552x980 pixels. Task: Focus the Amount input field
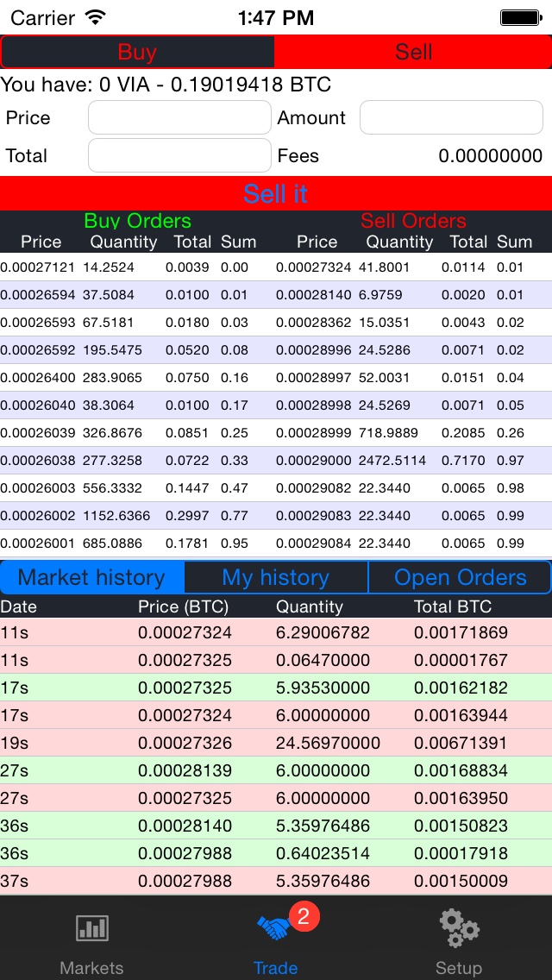point(451,118)
